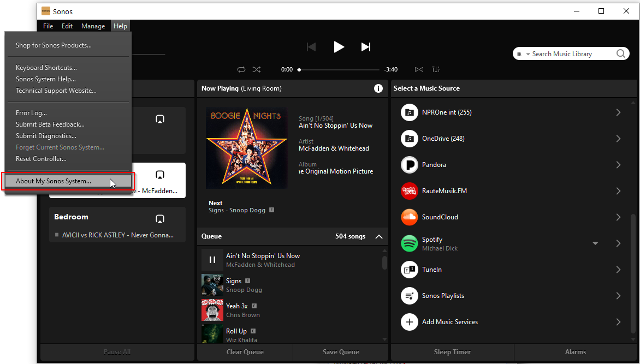Open the File menu
This screenshot has width=640, height=364.
point(48,26)
